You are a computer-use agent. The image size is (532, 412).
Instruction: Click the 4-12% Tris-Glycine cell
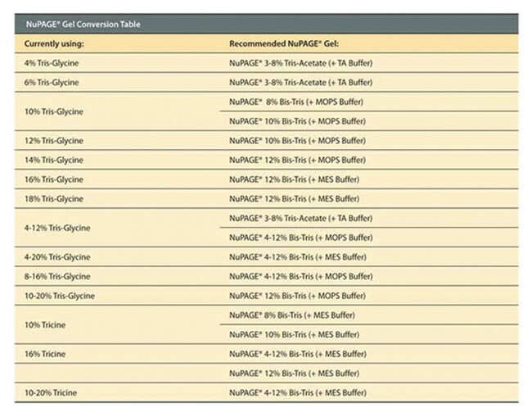point(58,228)
